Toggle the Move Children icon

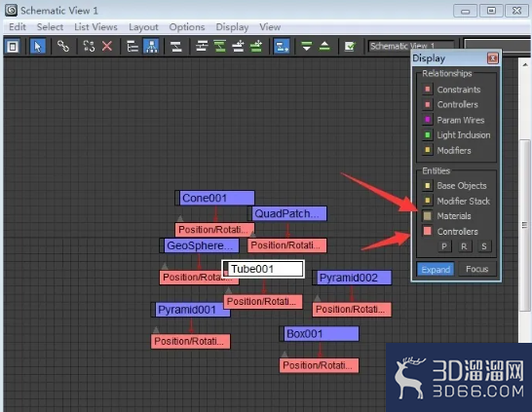pos(282,47)
